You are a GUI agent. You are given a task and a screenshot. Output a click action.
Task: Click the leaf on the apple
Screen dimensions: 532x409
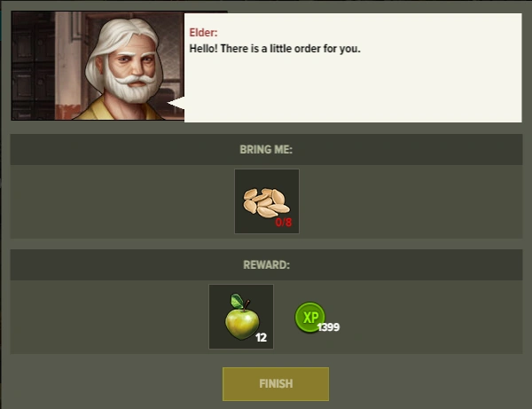237,302
